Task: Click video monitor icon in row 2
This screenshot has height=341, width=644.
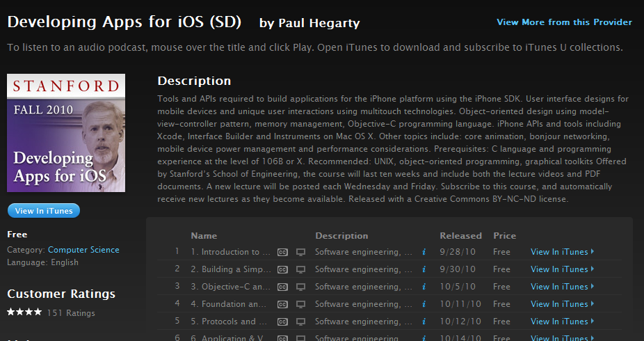Action: tap(301, 269)
